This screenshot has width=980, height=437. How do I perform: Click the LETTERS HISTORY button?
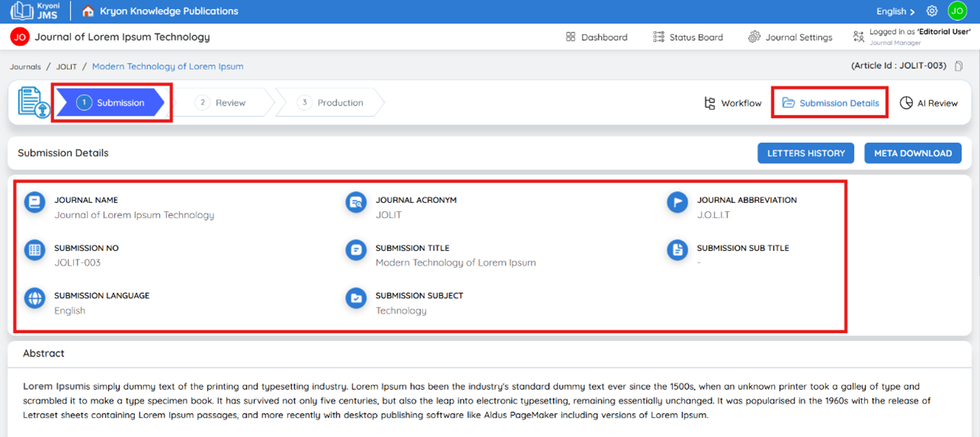point(806,153)
